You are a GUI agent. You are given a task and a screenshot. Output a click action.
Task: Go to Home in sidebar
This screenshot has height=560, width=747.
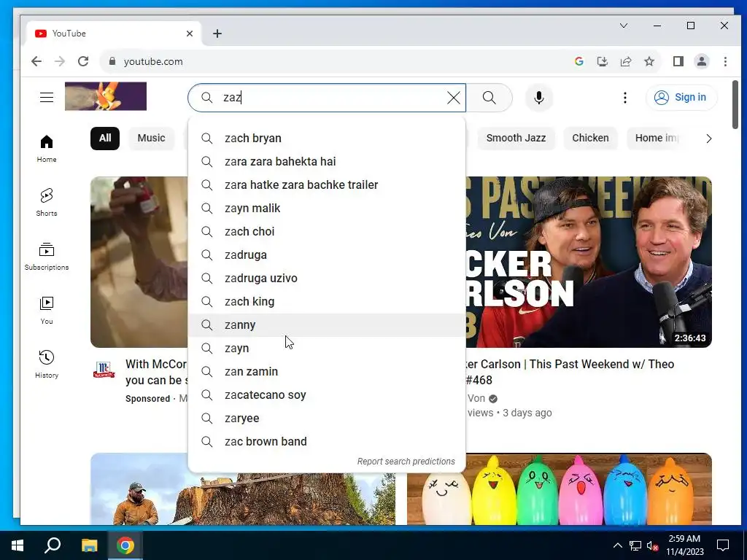coord(47,149)
